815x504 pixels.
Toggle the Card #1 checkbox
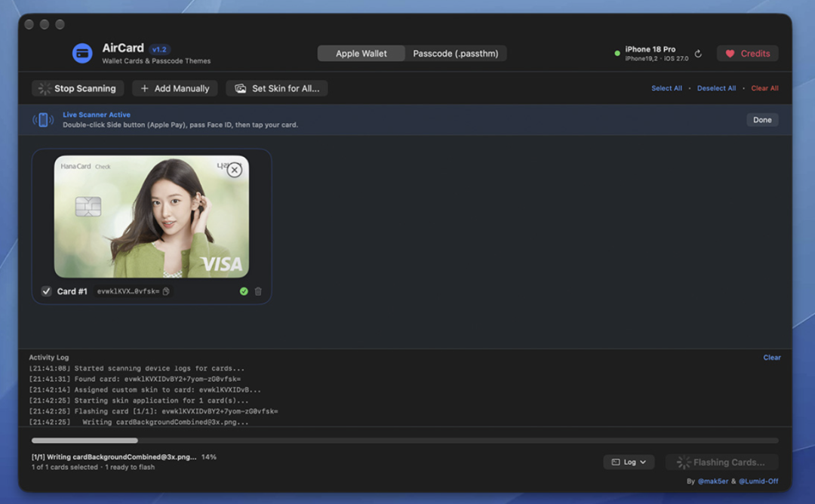46,291
